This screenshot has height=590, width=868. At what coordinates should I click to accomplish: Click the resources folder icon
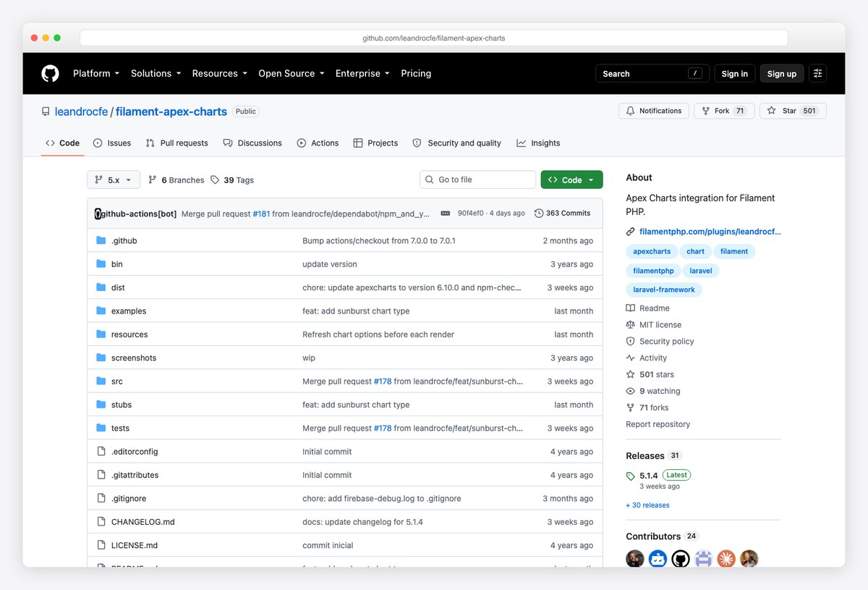click(101, 334)
